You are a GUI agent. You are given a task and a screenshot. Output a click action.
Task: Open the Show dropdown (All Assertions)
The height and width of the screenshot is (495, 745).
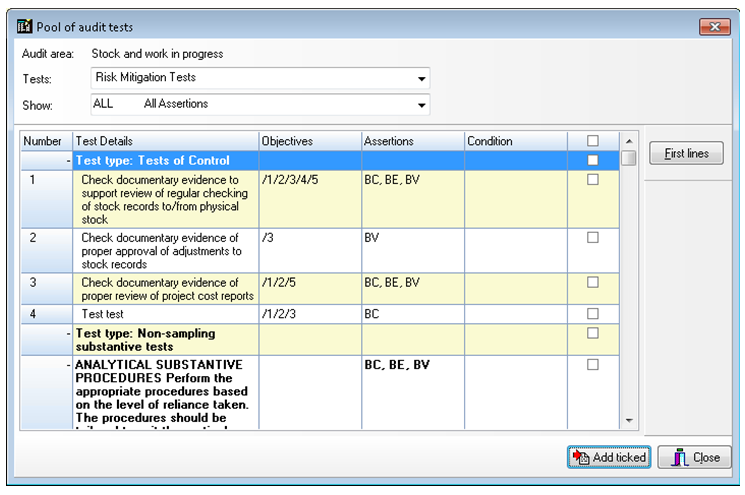point(421,105)
